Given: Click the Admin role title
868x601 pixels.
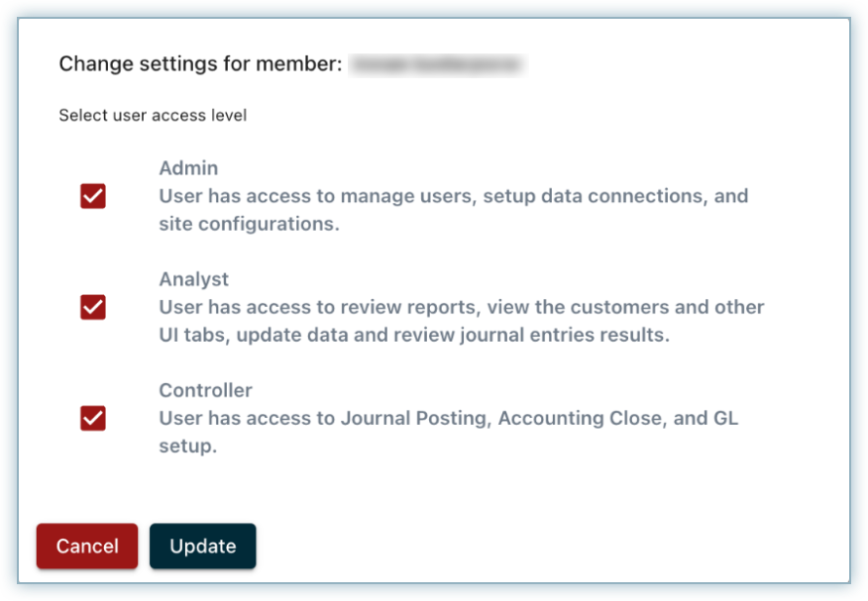Looking at the screenshot, I should [188, 168].
